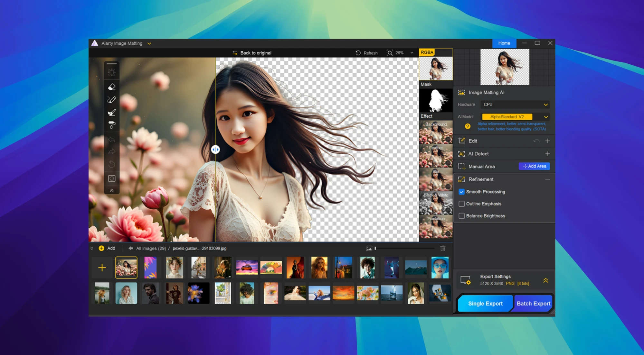644x355 pixels.
Task: Open the Hardware CPU dropdown
Action: tap(515, 105)
